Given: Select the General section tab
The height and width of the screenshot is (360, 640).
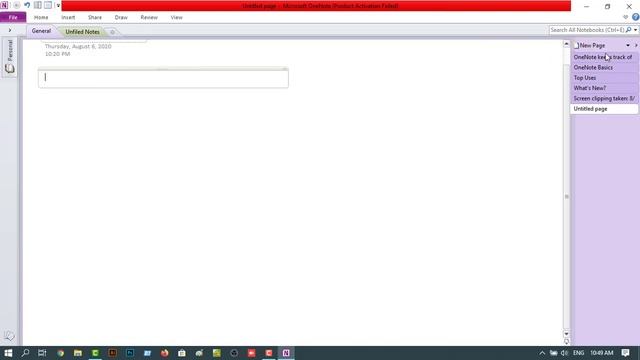Looking at the screenshot, I should pyautogui.click(x=41, y=31).
